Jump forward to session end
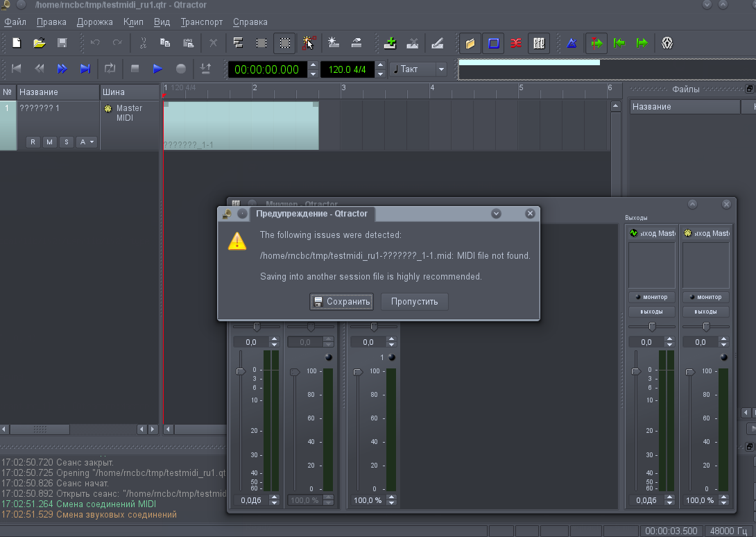 [85, 69]
